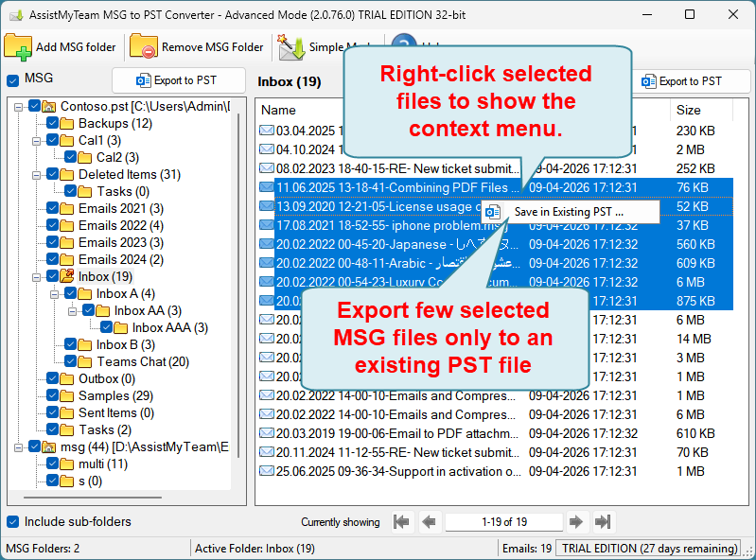Click envelope icon of 13.09.2020 License usage
756x560 pixels.
267,206
